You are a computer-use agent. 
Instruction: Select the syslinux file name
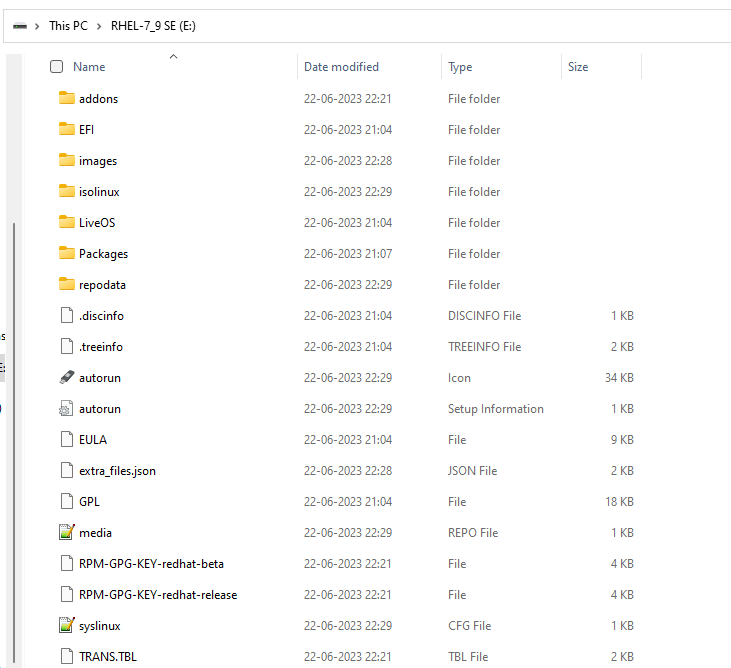tap(99, 626)
